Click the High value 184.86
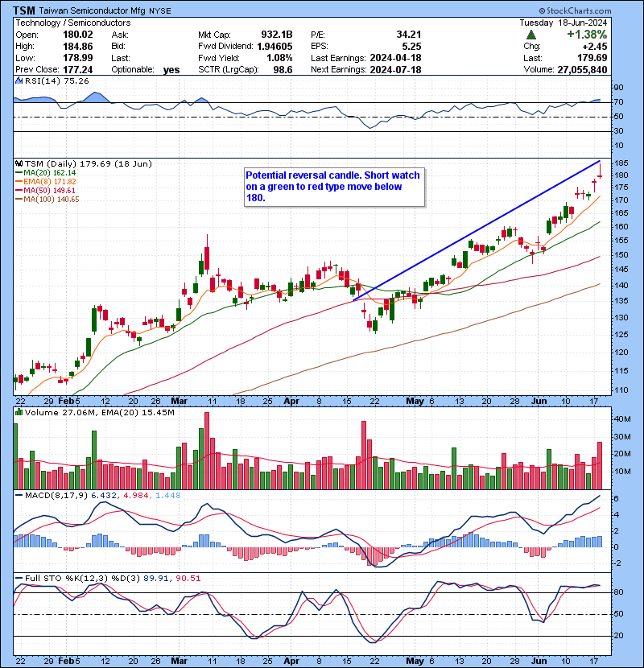The height and width of the screenshot is (668, 644). [x=78, y=46]
